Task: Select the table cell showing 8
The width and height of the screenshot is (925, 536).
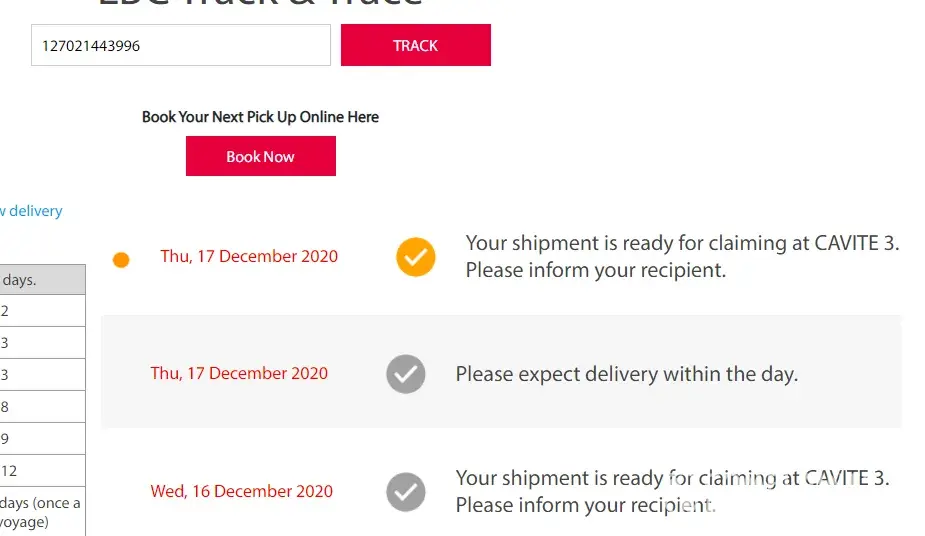Action: pyautogui.click(x=42, y=407)
